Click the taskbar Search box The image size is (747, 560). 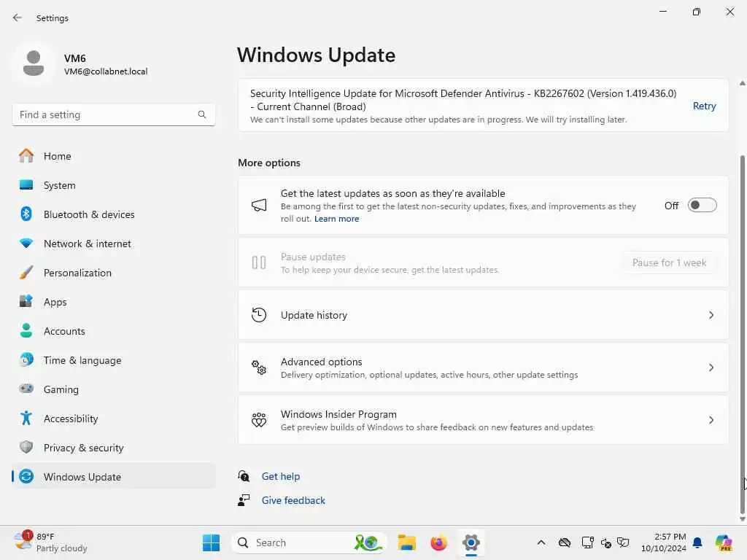(x=309, y=542)
